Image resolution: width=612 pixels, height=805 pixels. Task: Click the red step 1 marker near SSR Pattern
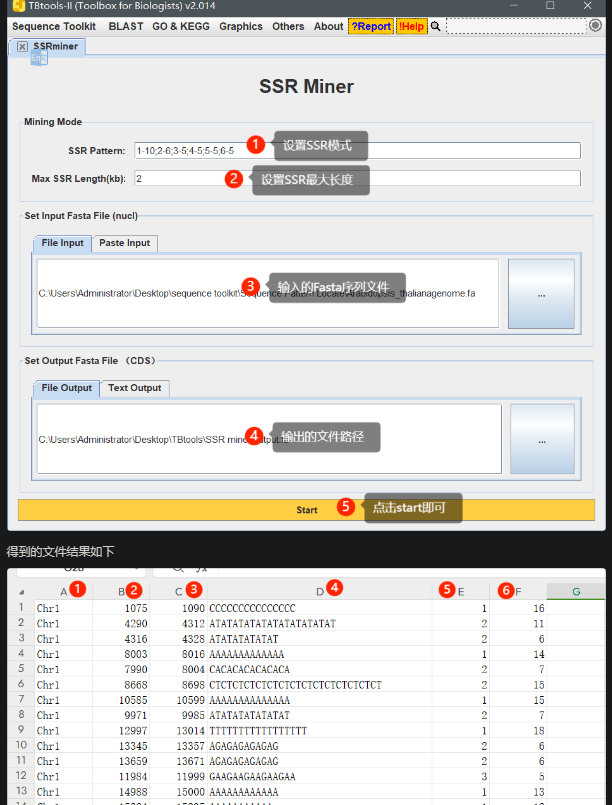[x=256, y=145]
